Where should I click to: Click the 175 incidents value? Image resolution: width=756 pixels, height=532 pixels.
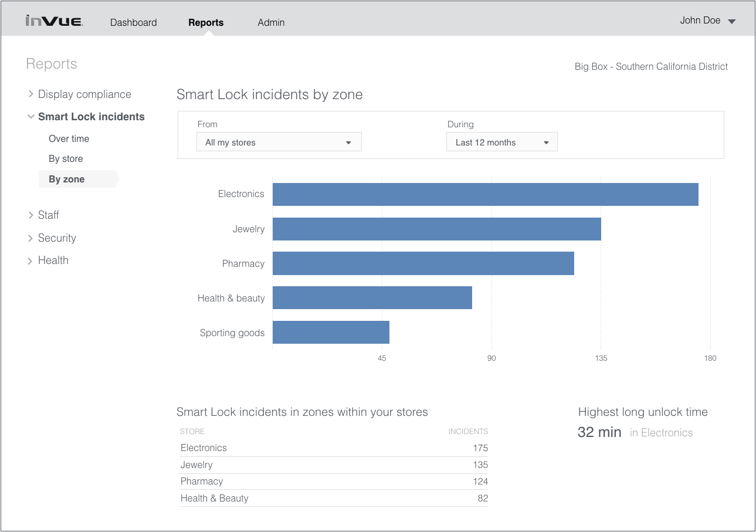tap(480, 448)
